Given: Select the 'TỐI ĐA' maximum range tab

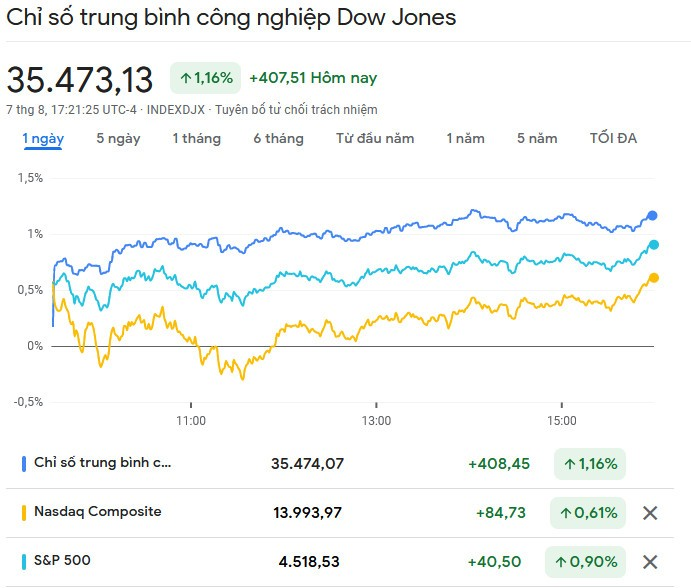Looking at the screenshot, I should [613, 139].
